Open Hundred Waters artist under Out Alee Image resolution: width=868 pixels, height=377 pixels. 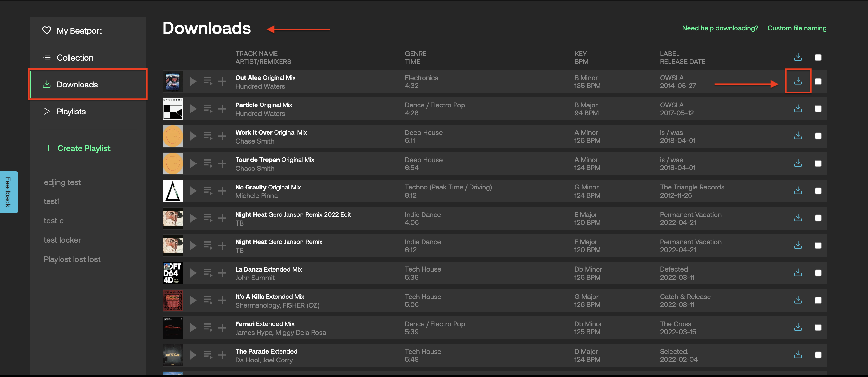(x=260, y=86)
